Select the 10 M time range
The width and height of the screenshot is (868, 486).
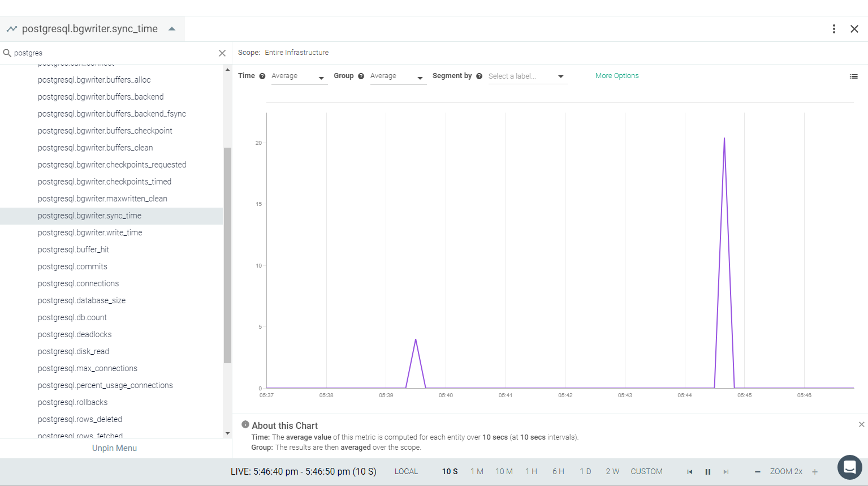pyautogui.click(x=504, y=472)
